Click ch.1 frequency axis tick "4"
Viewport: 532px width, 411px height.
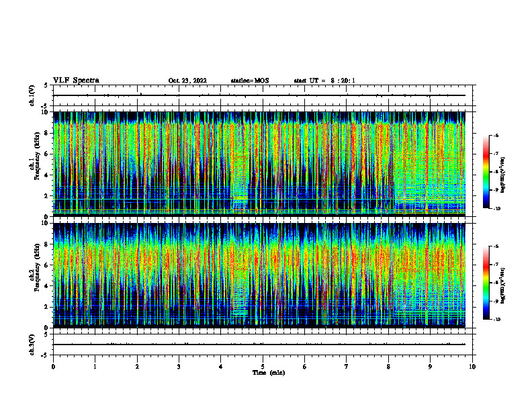47,175
